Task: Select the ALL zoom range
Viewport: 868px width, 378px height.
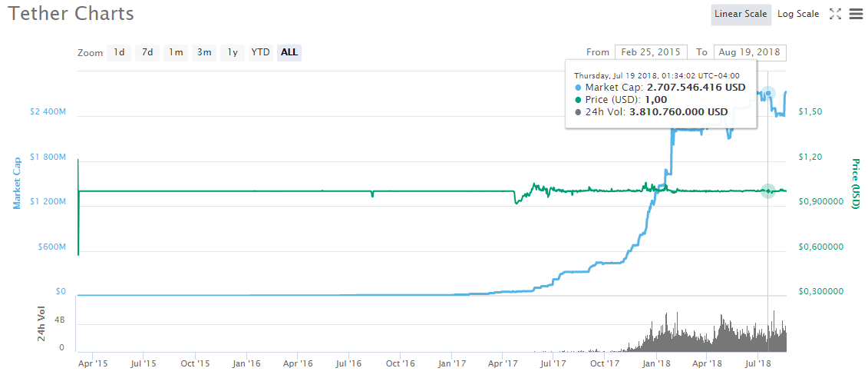Action: pyautogui.click(x=289, y=52)
